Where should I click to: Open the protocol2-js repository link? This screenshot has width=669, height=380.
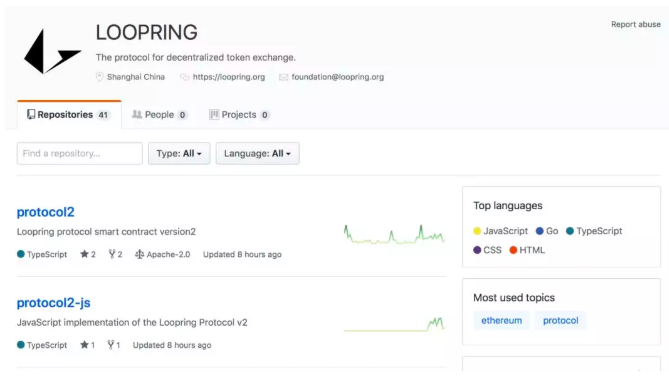tap(54, 303)
